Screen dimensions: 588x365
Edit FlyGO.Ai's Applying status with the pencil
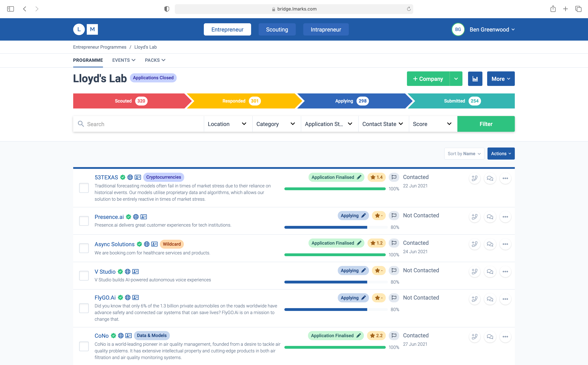[x=363, y=298]
